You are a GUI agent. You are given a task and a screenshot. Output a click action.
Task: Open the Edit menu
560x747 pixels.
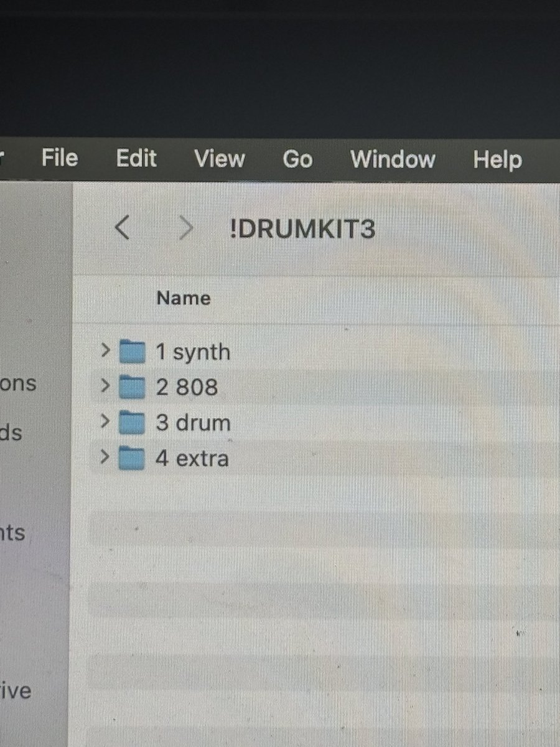[136, 159]
